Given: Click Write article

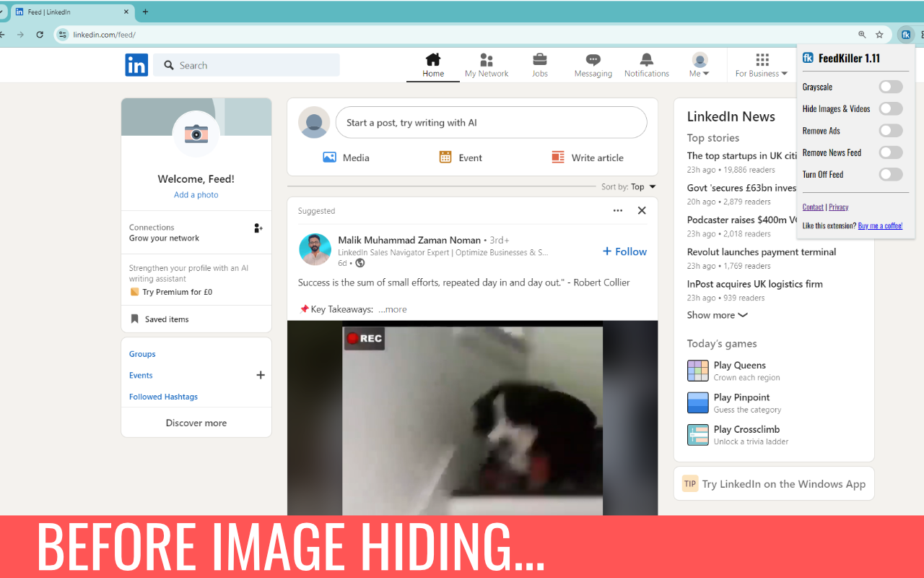Looking at the screenshot, I should [x=588, y=158].
